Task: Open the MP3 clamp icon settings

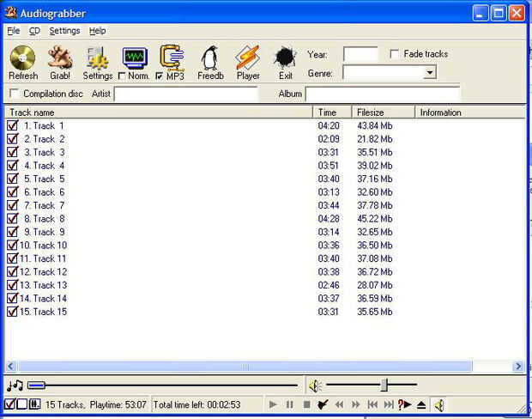Action: [x=172, y=58]
